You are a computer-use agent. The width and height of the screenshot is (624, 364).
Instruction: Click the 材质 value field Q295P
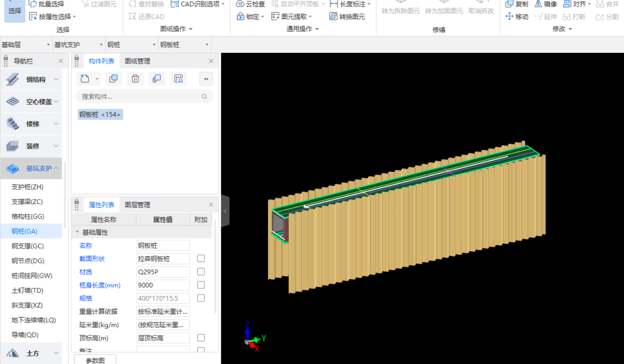click(163, 272)
